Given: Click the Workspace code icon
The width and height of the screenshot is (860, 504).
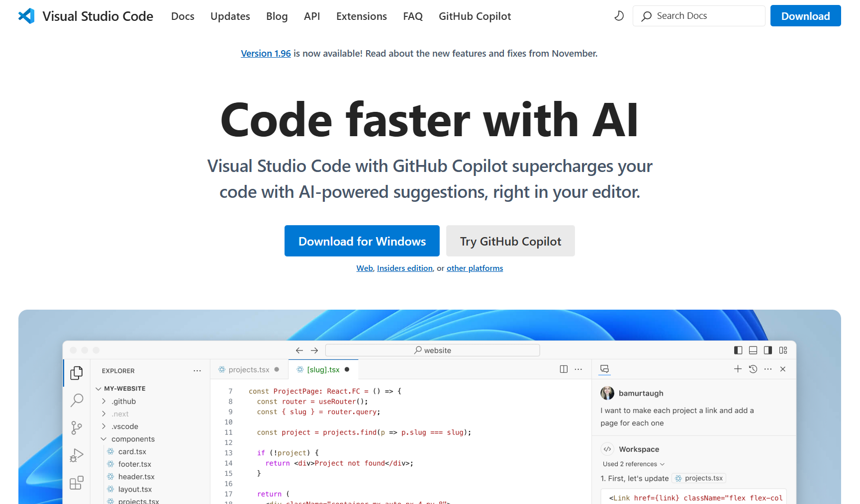Looking at the screenshot, I should [x=607, y=449].
